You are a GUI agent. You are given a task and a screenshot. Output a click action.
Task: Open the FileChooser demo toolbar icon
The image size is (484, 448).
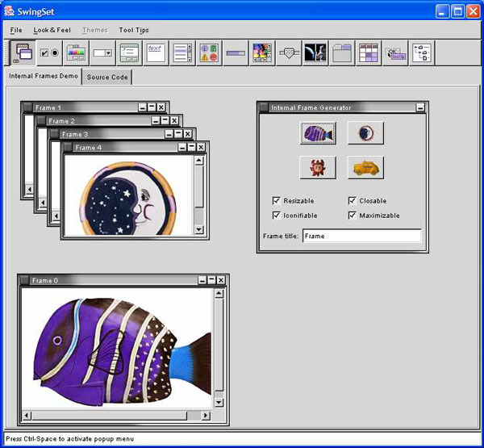click(129, 52)
